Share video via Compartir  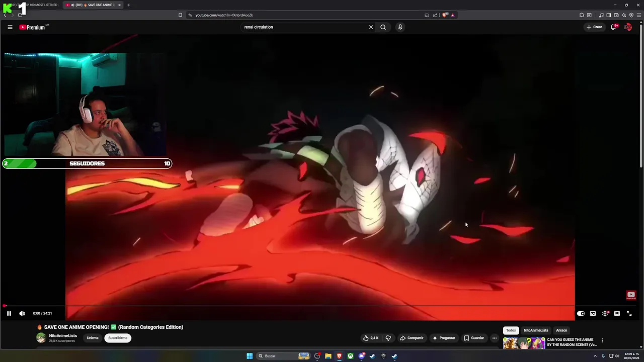(x=412, y=338)
